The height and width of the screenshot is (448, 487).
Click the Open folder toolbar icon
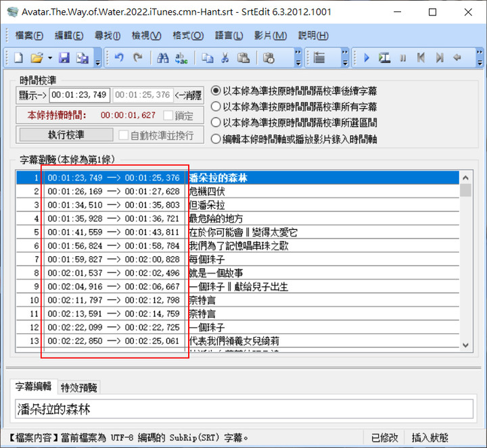[x=37, y=57]
